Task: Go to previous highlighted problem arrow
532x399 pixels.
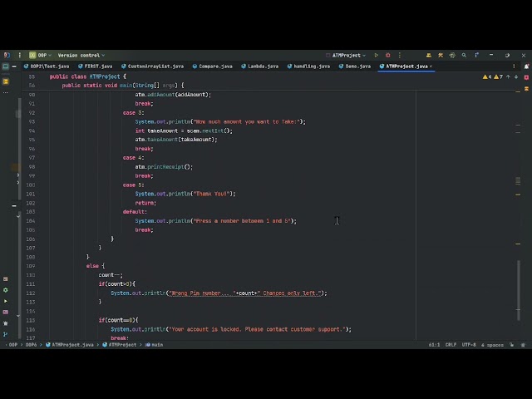Action: coord(508,77)
